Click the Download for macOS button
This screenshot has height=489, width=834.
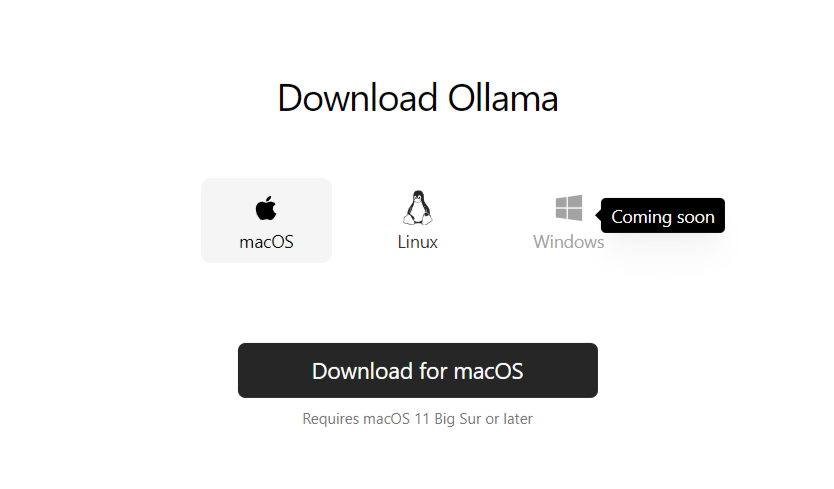click(418, 370)
